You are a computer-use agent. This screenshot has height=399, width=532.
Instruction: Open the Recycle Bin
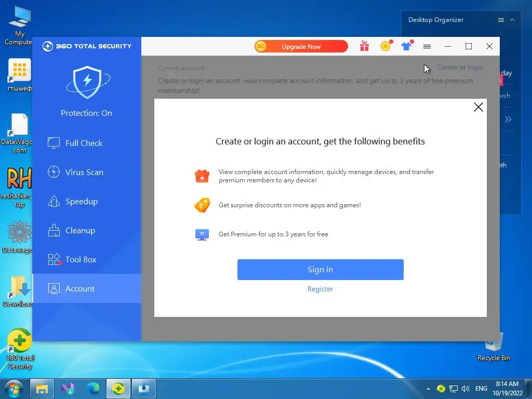(x=494, y=346)
